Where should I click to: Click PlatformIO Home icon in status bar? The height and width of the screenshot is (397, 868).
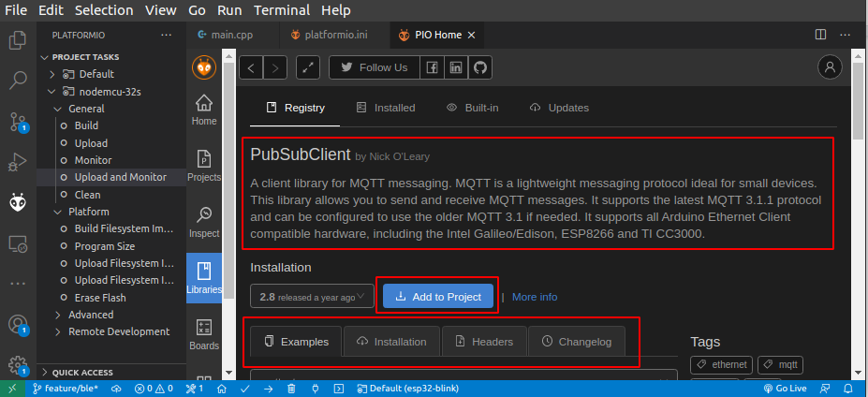point(221,389)
